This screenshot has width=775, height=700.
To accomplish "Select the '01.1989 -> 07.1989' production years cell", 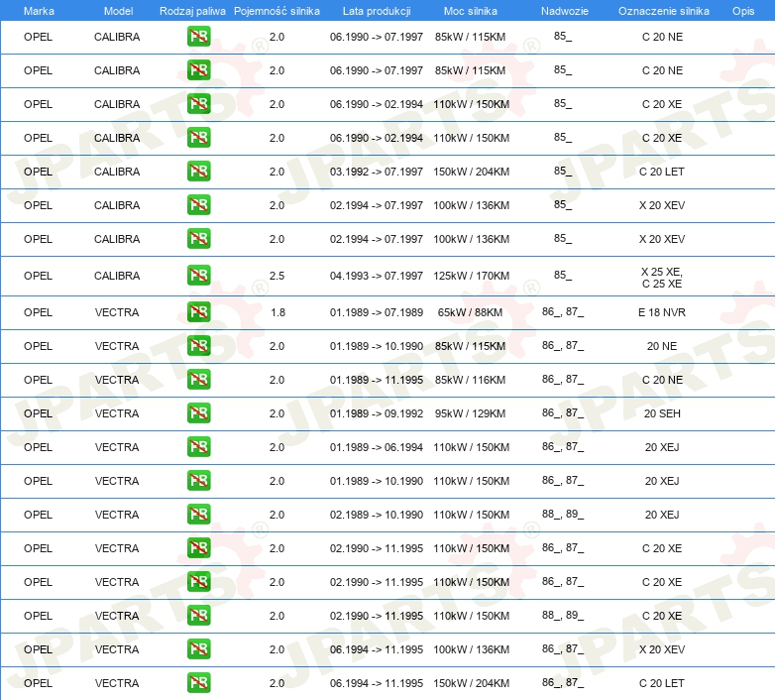I will tap(377, 312).
